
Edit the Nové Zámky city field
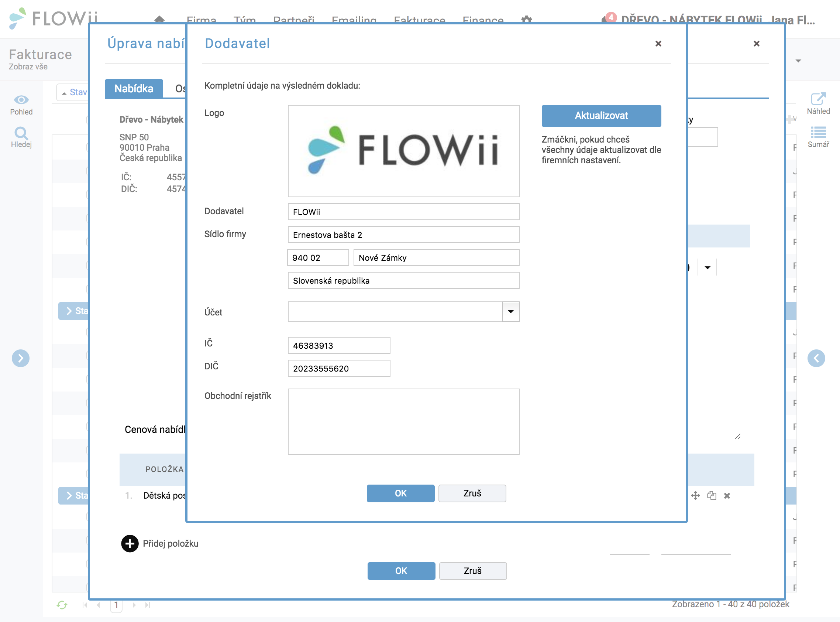pos(436,257)
